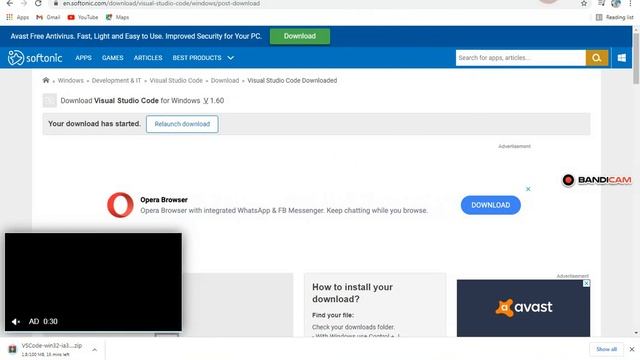Close the downloads bar
This screenshot has height=360, width=640.
pos(632,349)
